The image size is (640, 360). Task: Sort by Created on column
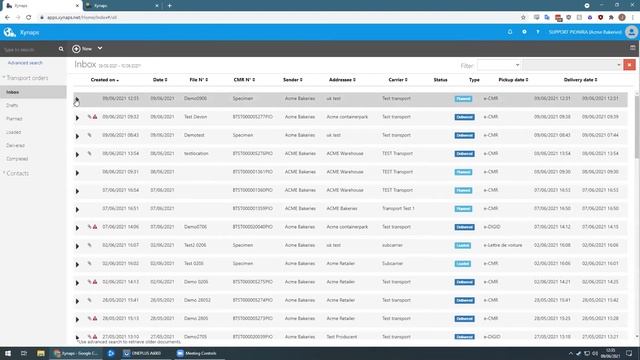(105, 80)
